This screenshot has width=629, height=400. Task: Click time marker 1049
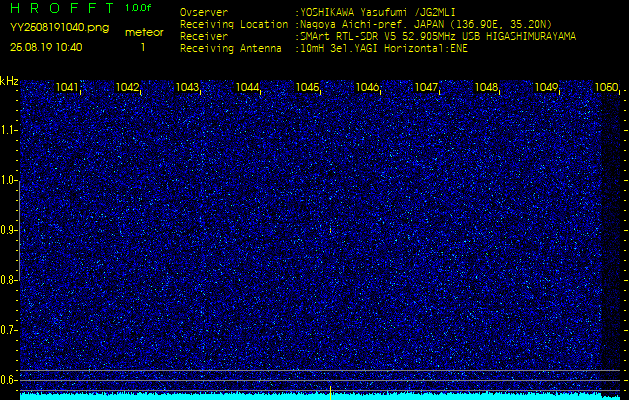(546, 87)
